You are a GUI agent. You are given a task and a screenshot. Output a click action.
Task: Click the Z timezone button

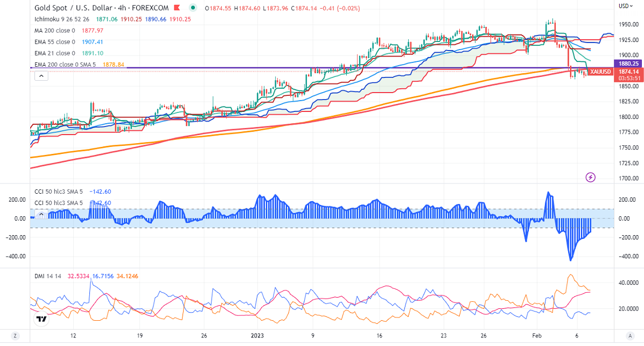[x=15, y=336]
